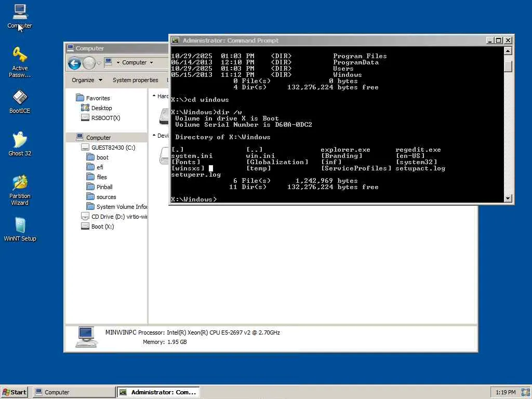Open the Computer desktop icon
The image size is (532, 399).
coord(20,16)
